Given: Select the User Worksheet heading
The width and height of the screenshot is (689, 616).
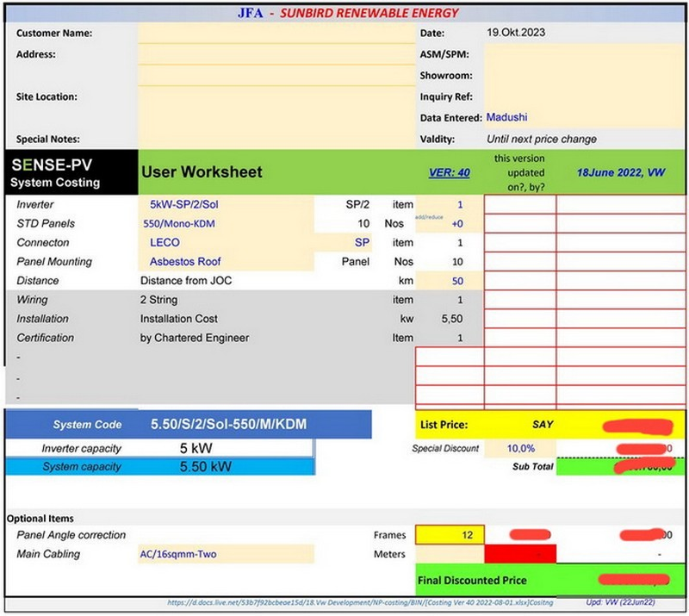Looking at the screenshot, I should pos(202,172).
